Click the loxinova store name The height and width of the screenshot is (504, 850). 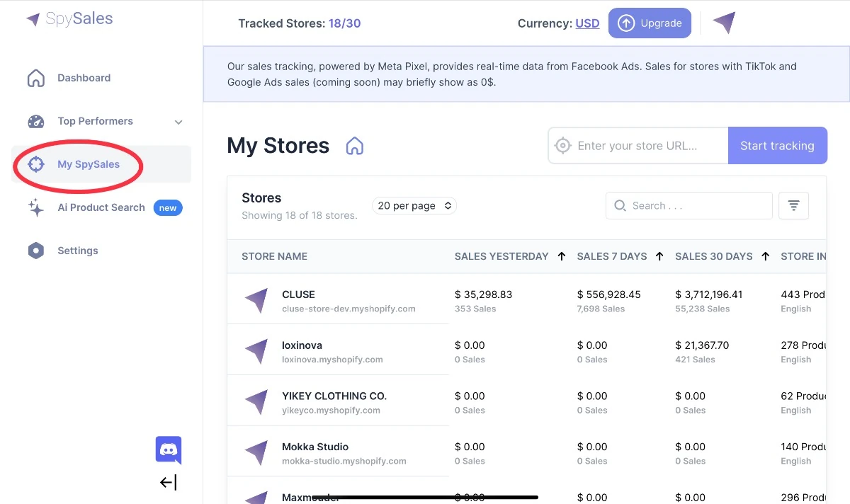(302, 345)
